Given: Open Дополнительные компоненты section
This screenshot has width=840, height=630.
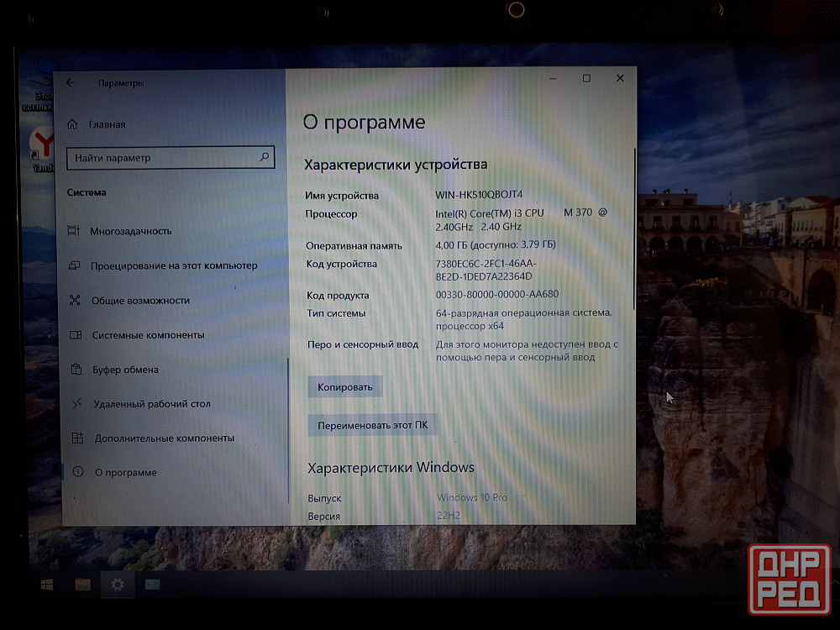Looking at the screenshot, I should click(x=164, y=438).
